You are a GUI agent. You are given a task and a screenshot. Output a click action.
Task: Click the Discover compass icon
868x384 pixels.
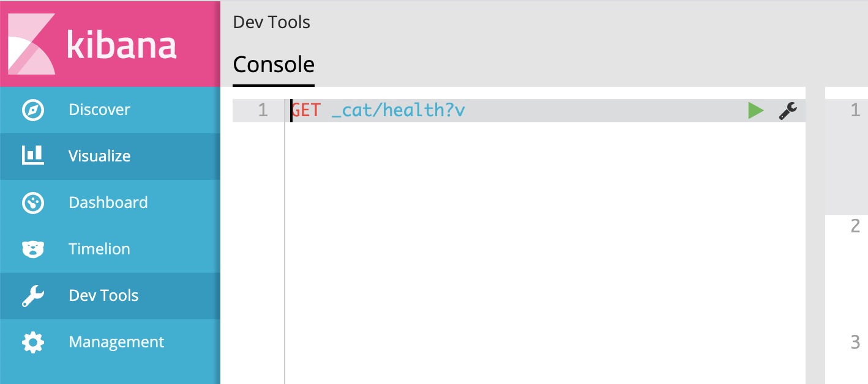coord(32,110)
